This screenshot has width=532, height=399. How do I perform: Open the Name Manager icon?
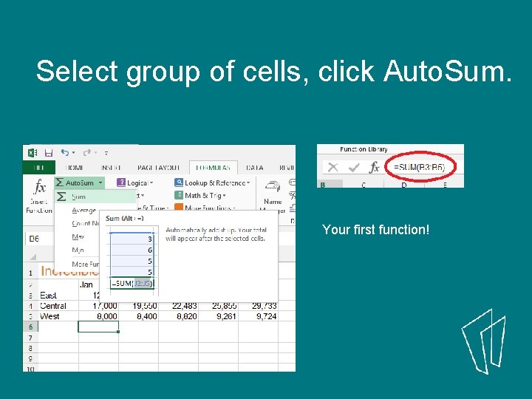coord(273,186)
